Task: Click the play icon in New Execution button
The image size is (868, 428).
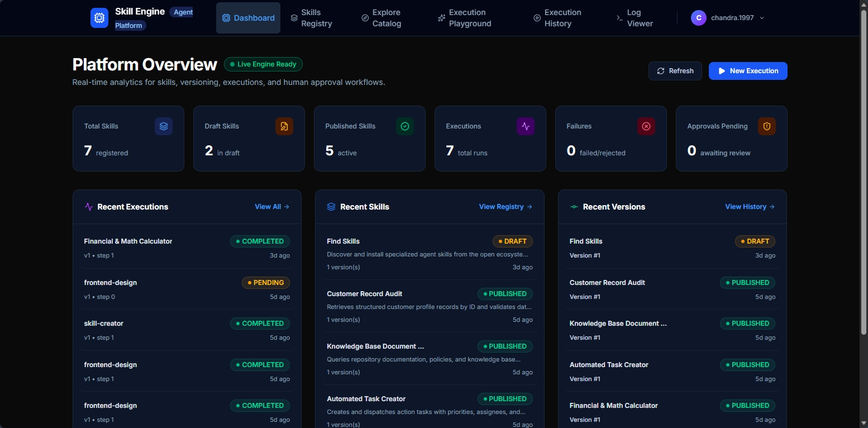Action: [x=722, y=71]
